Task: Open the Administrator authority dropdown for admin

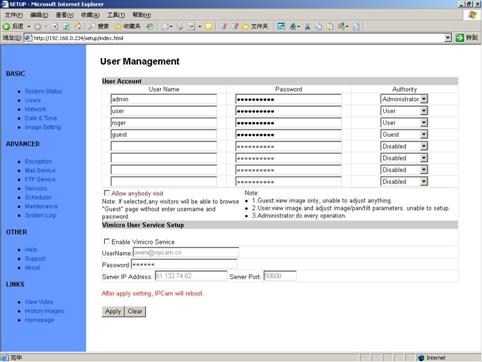Action: [424, 99]
